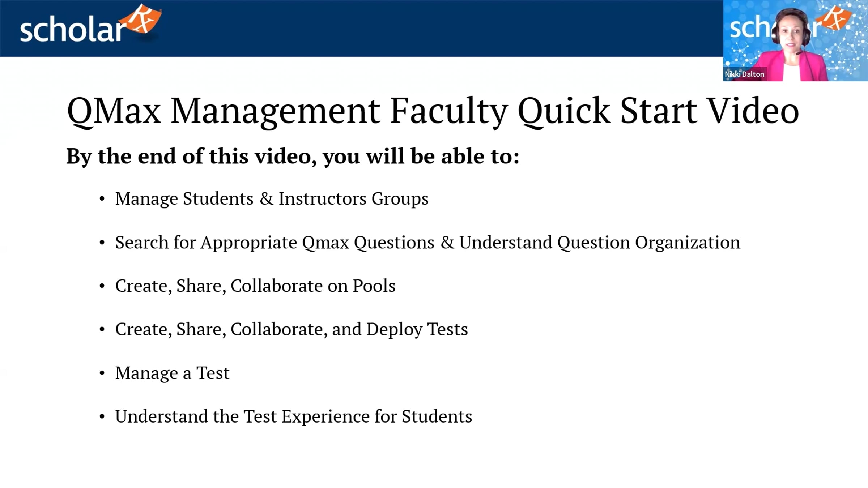This screenshot has height=488, width=868.
Task: Click 'Manage Students & Instructors Groups' bullet
Action: (x=272, y=199)
